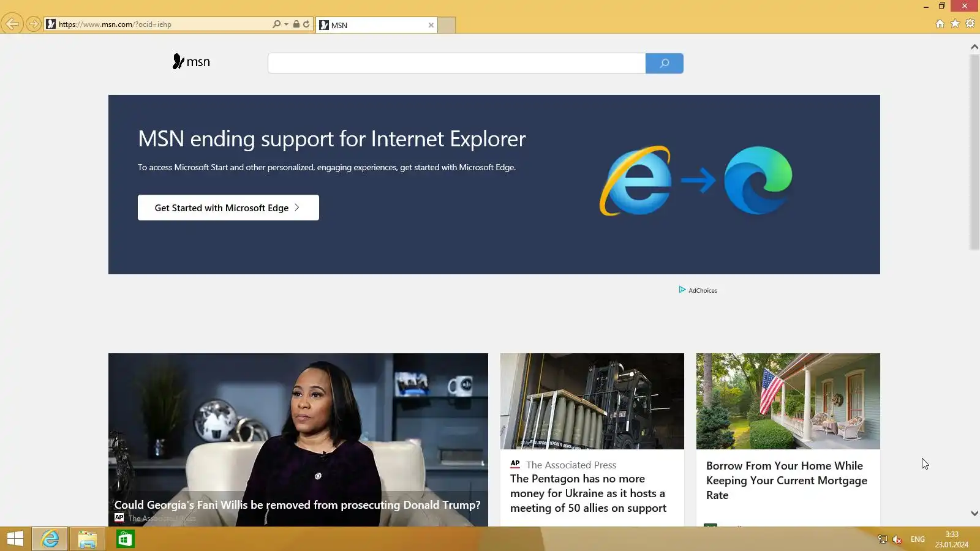Screen dimensions: 980x551
Task: Open the Windows Start button
Action: pos(15,539)
